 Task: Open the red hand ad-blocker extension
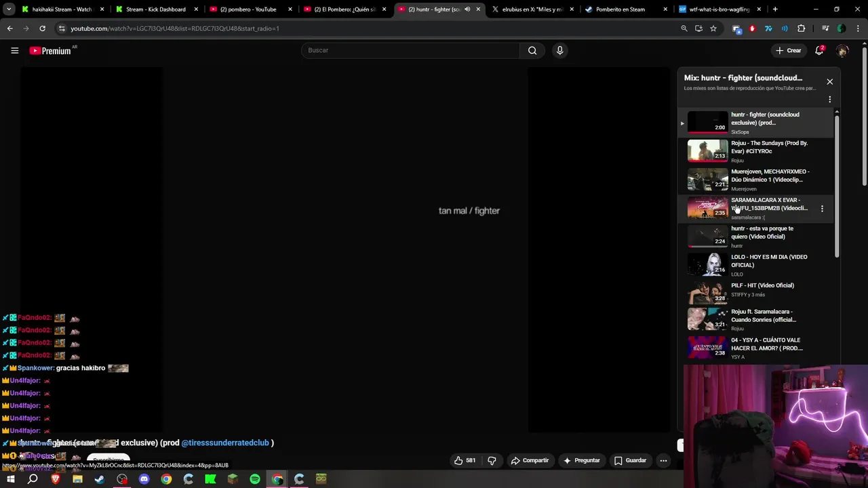point(752,28)
